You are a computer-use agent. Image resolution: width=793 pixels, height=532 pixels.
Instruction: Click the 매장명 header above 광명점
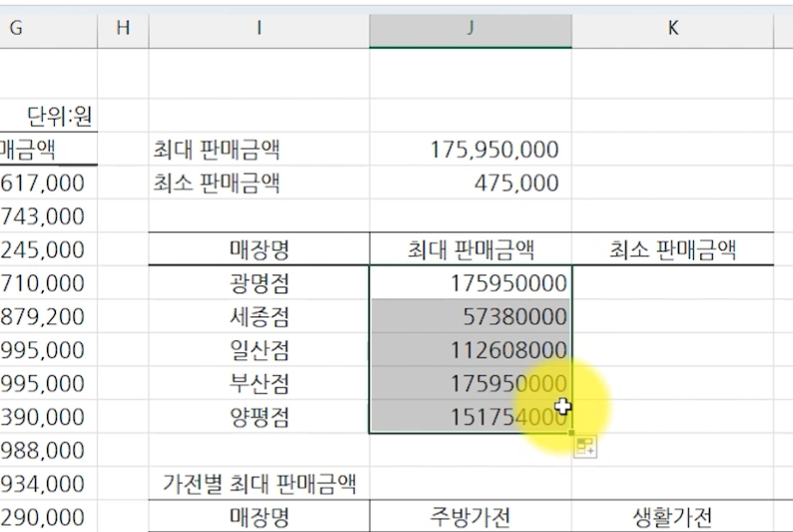tap(259, 250)
